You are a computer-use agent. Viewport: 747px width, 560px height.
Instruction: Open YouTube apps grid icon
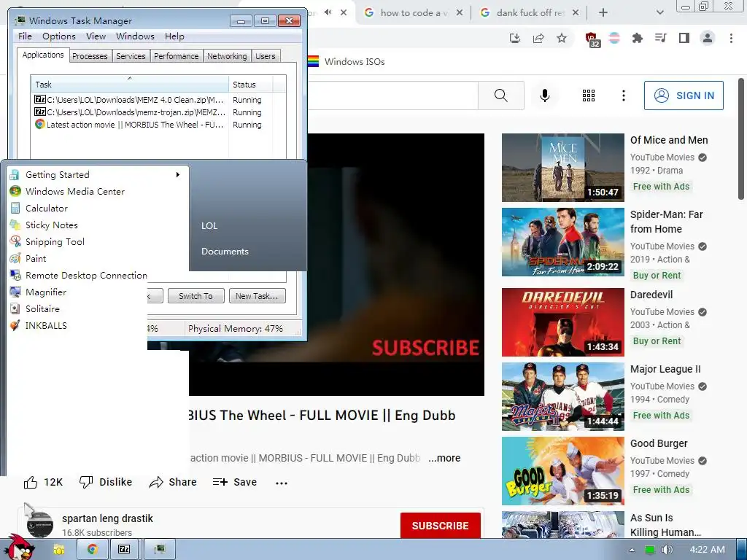pos(589,96)
